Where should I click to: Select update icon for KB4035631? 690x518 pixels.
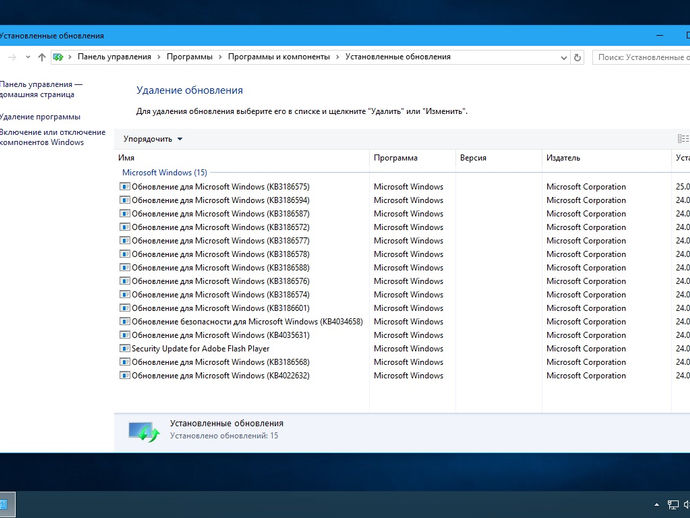click(125, 335)
